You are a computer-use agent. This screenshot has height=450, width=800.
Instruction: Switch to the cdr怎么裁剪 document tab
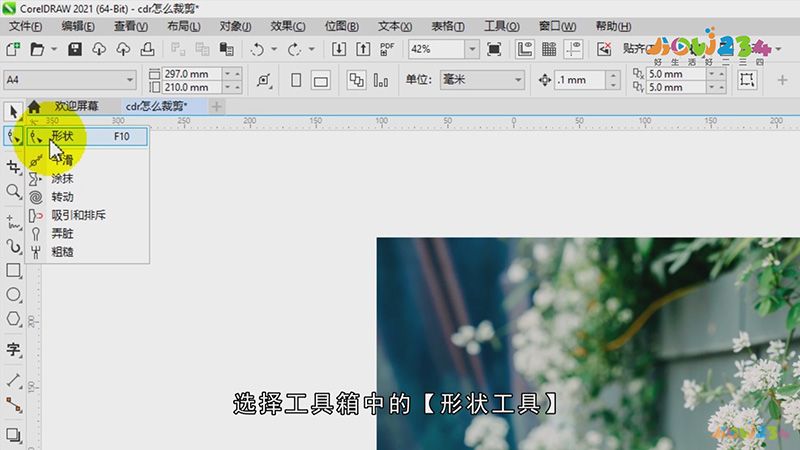(157, 106)
